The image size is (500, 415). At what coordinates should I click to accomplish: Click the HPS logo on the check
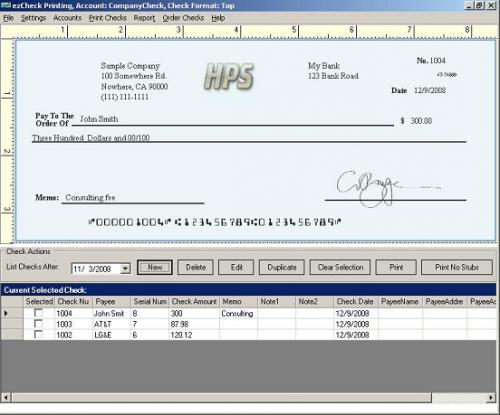[x=229, y=76]
